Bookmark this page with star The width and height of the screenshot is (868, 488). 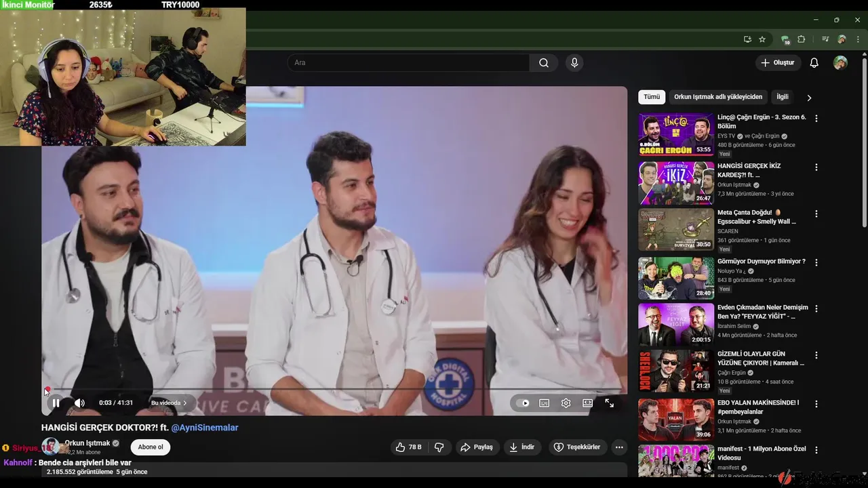pos(762,39)
